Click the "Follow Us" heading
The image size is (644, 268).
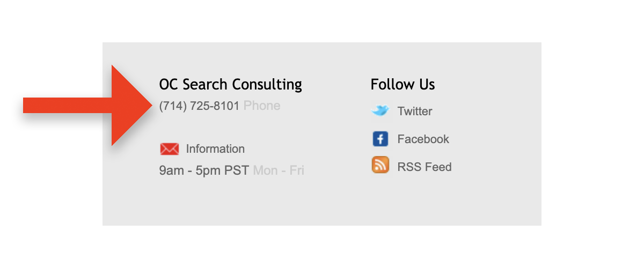(402, 85)
